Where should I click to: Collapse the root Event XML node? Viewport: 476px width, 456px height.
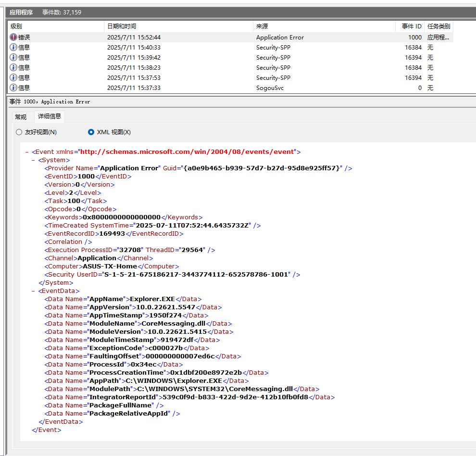pyautogui.click(x=27, y=152)
